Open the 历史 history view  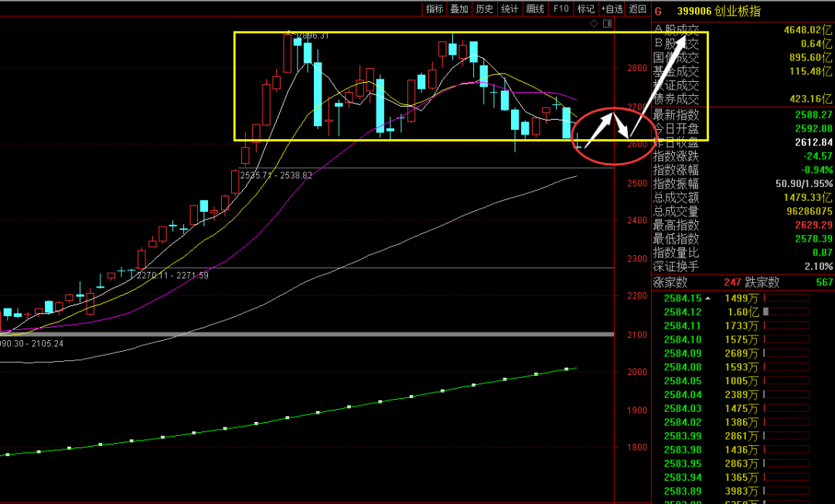484,9
